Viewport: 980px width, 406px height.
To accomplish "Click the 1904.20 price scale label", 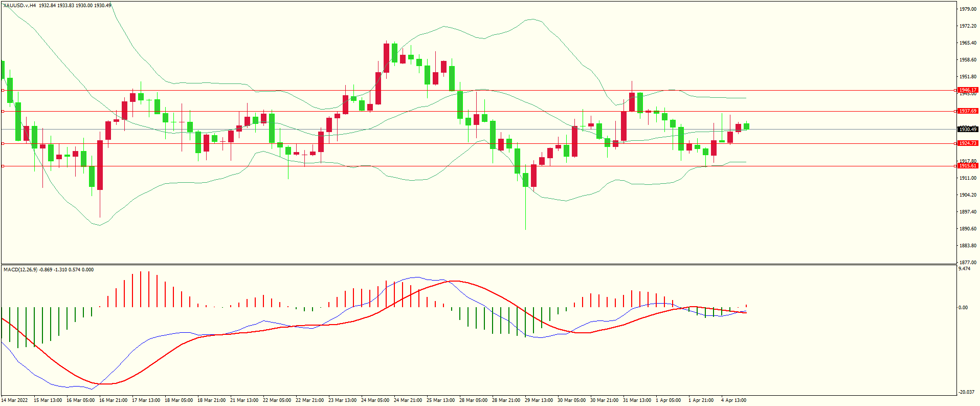I will pyautogui.click(x=968, y=195).
